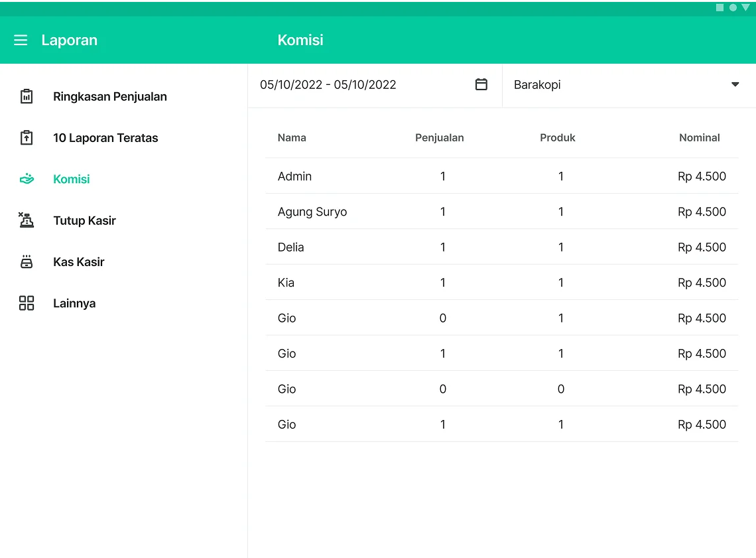This screenshot has height=558, width=756.
Task: Click the Ringkasan Penjualan clipboard icon
Action: (27, 97)
